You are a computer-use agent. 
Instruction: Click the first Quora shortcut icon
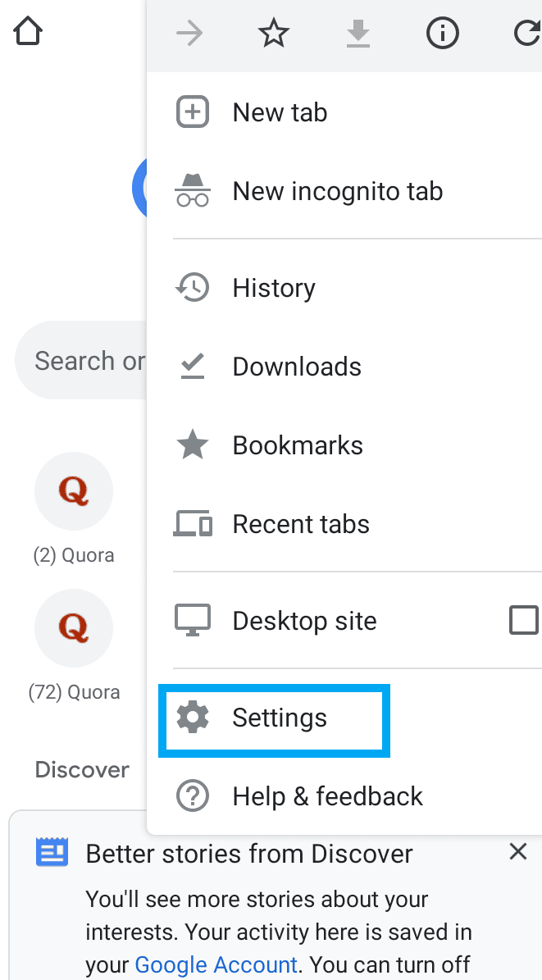click(x=74, y=491)
